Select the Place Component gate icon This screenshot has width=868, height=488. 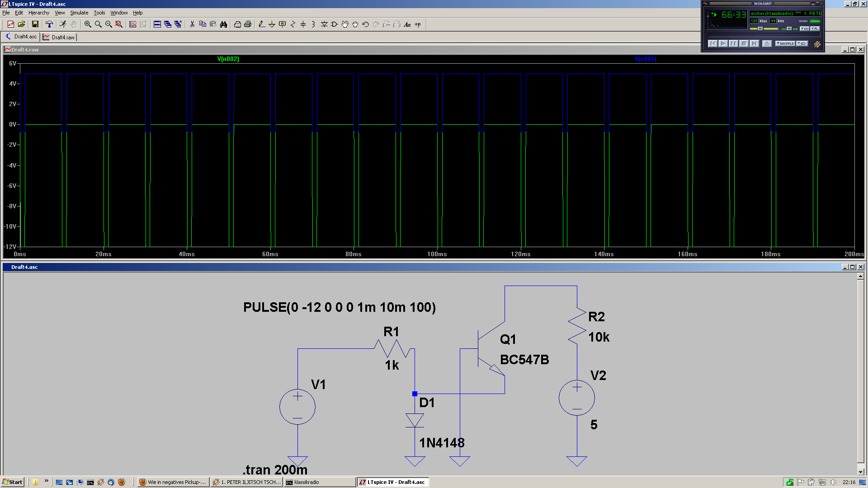pos(335,24)
